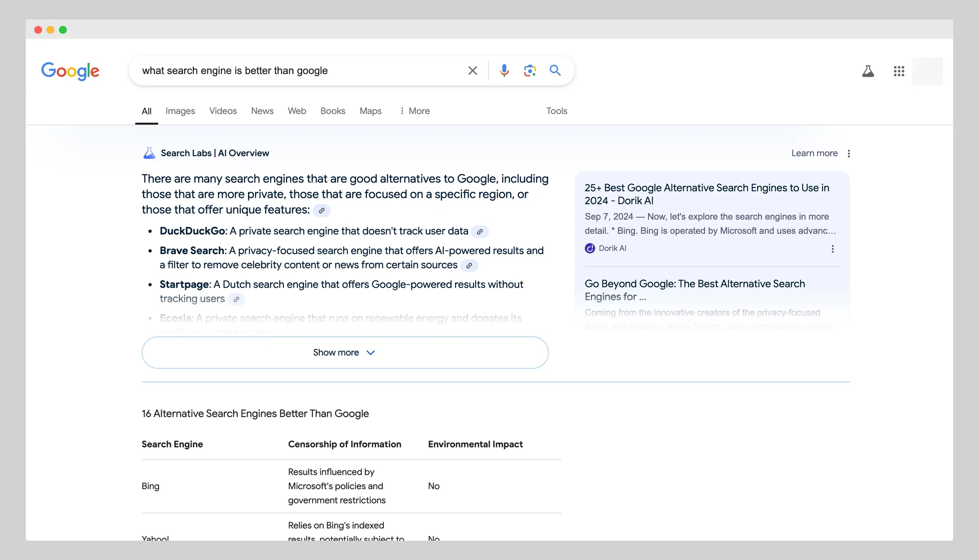The width and height of the screenshot is (979, 560).
Task: Click the blue magnifying glass search icon
Action: tap(555, 70)
